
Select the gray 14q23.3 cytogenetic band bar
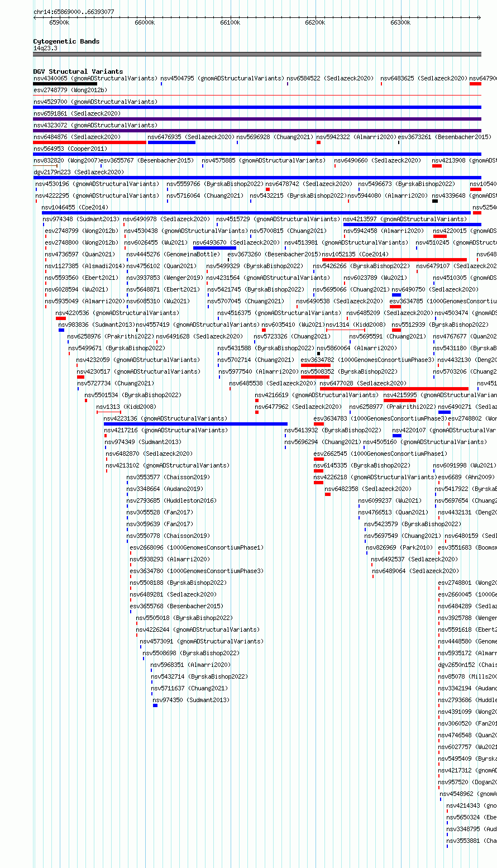tap(257, 54)
